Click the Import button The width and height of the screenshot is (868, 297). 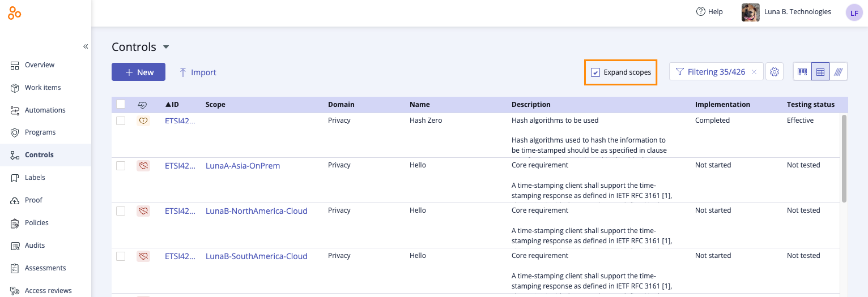[x=198, y=72]
